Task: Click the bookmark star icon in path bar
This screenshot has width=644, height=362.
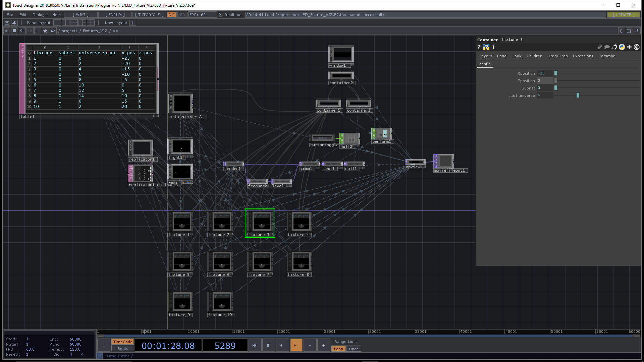Action: (45, 31)
